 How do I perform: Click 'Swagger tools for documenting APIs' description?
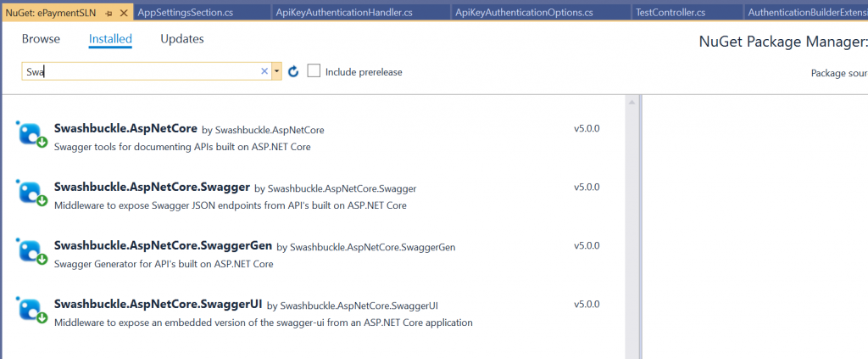click(x=183, y=148)
